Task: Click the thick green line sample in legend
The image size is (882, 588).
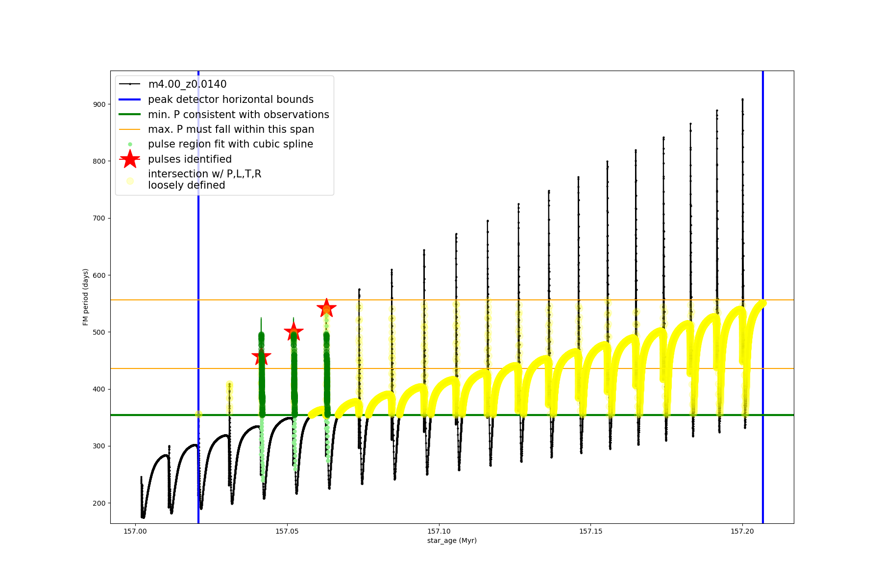Action: (130, 115)
